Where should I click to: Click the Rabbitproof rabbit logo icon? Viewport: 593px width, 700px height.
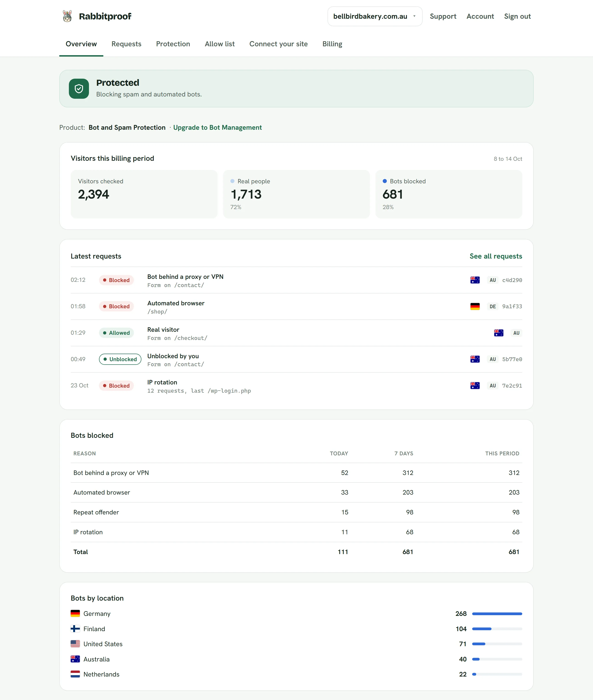[67, 16]
